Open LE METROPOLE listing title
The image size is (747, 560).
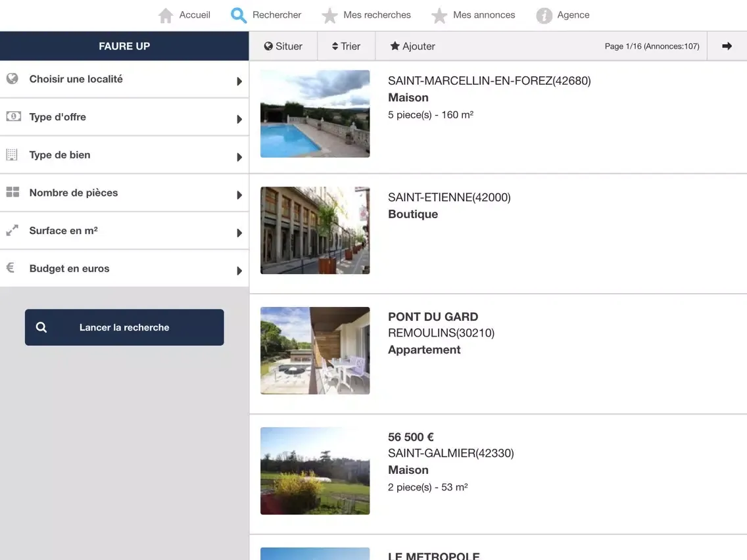click(433, 555)
